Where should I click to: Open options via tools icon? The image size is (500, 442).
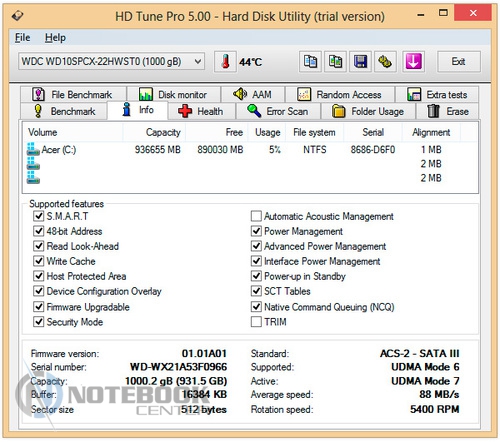(385, 62)
